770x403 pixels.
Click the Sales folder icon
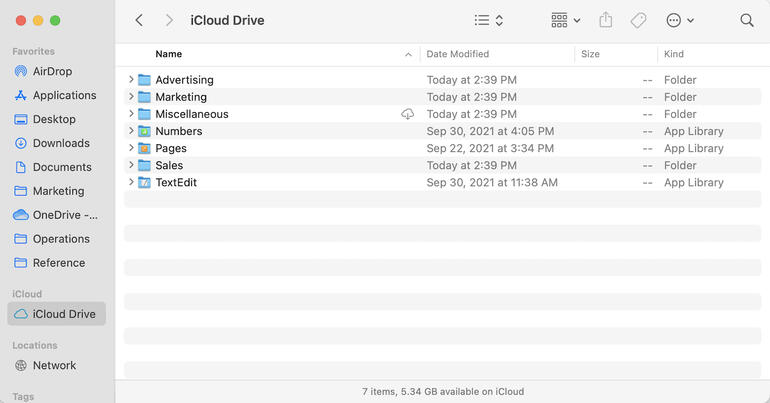(144, 165)
